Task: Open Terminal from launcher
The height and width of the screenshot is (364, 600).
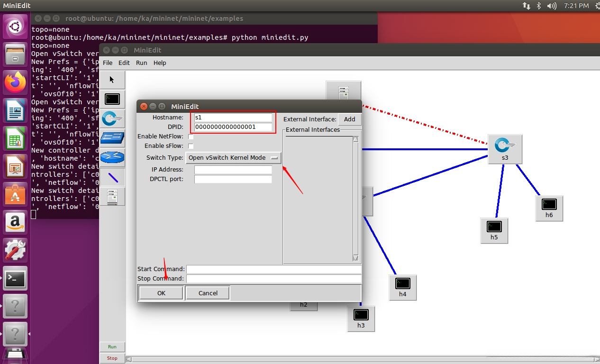Action: coord(15,279)
